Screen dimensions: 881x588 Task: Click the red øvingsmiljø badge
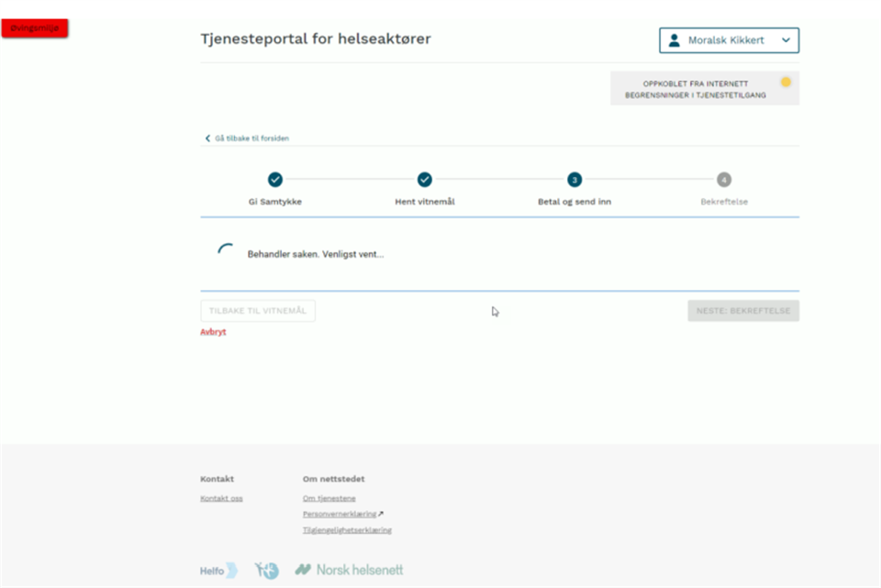35,28
